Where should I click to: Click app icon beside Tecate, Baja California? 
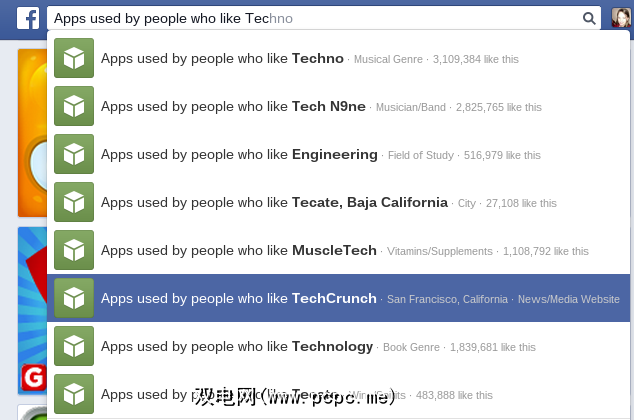[x=74, y=202]
